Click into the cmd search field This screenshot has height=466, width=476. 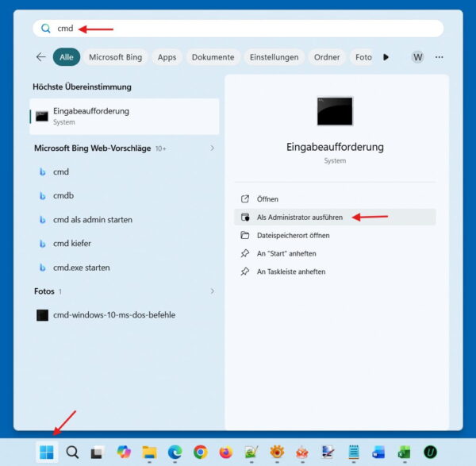tap(238, 29)
